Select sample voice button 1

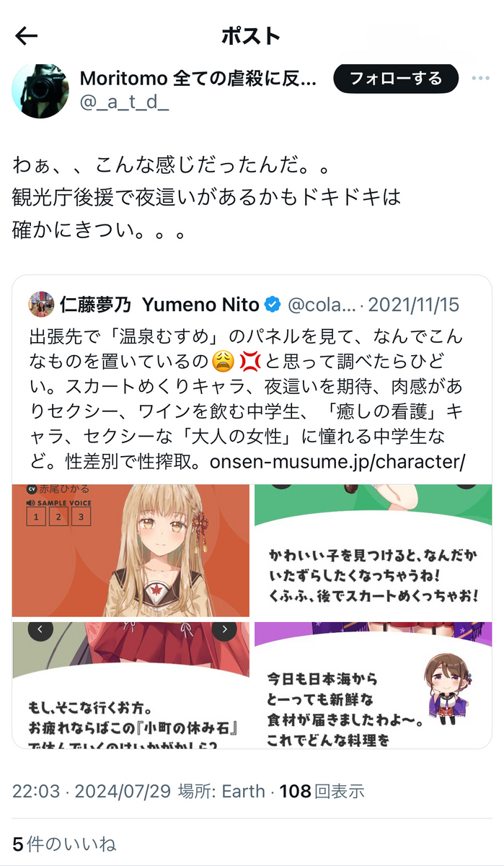[x=35, y=517]
